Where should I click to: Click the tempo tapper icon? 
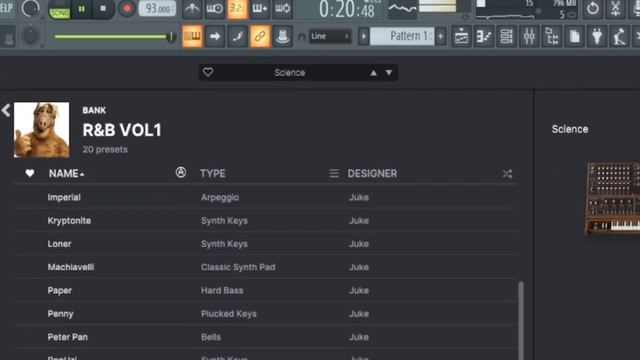(x=619, y=36)
